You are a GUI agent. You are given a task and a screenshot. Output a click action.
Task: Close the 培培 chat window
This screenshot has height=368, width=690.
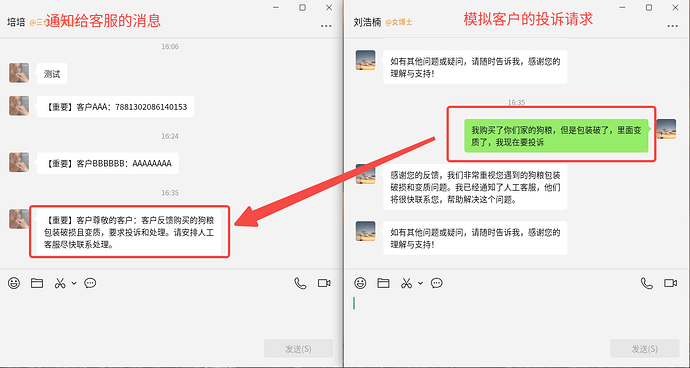click(x=329, y=7)
